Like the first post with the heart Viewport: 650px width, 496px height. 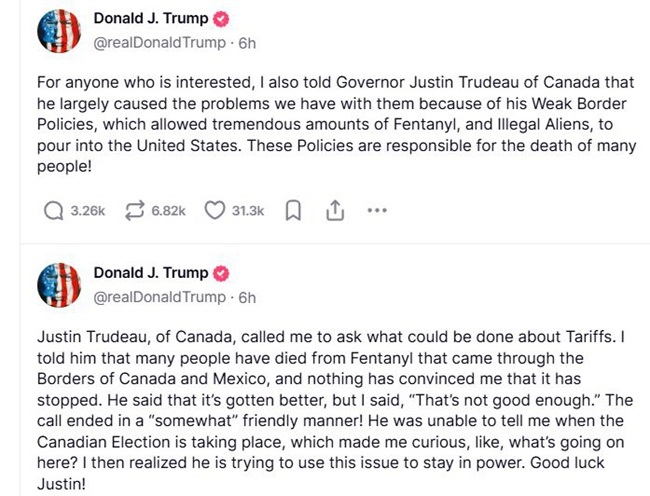(213, 211)
